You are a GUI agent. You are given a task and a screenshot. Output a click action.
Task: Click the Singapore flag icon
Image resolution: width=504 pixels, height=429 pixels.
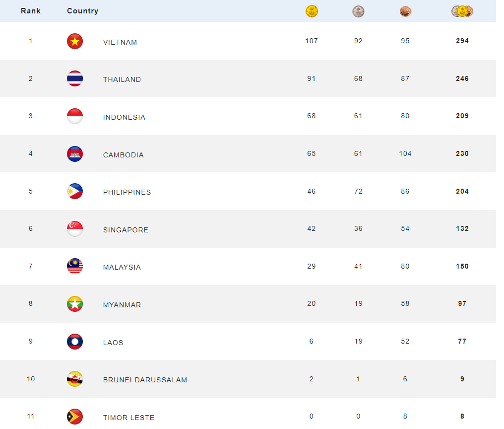75,229
